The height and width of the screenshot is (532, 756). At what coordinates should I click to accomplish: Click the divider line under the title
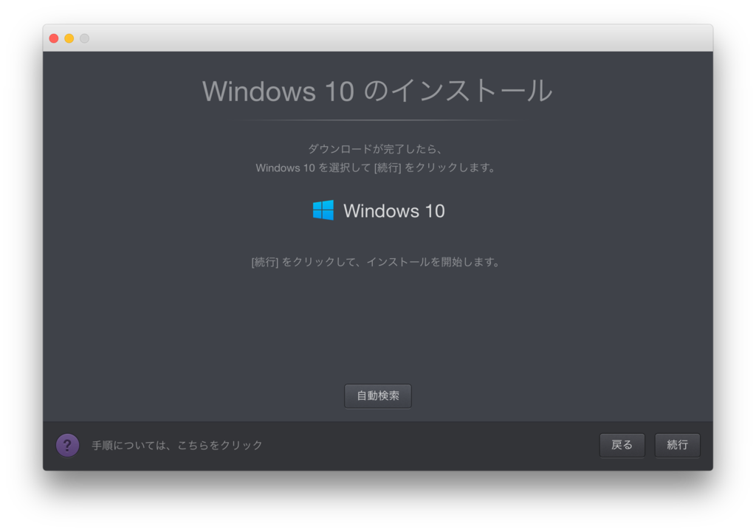pyautogui.click(x=378, y=118)
